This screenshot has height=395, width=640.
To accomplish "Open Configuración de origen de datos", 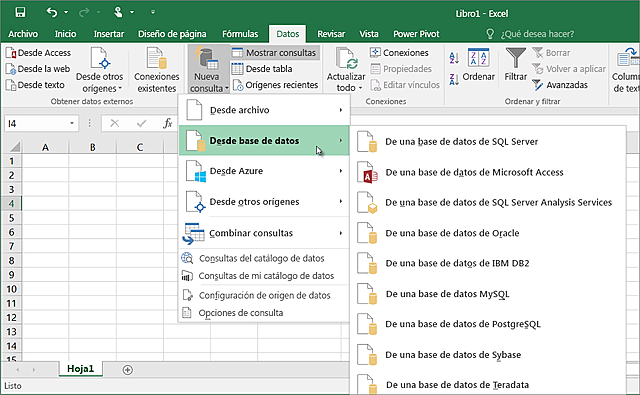I will [264, 295].
